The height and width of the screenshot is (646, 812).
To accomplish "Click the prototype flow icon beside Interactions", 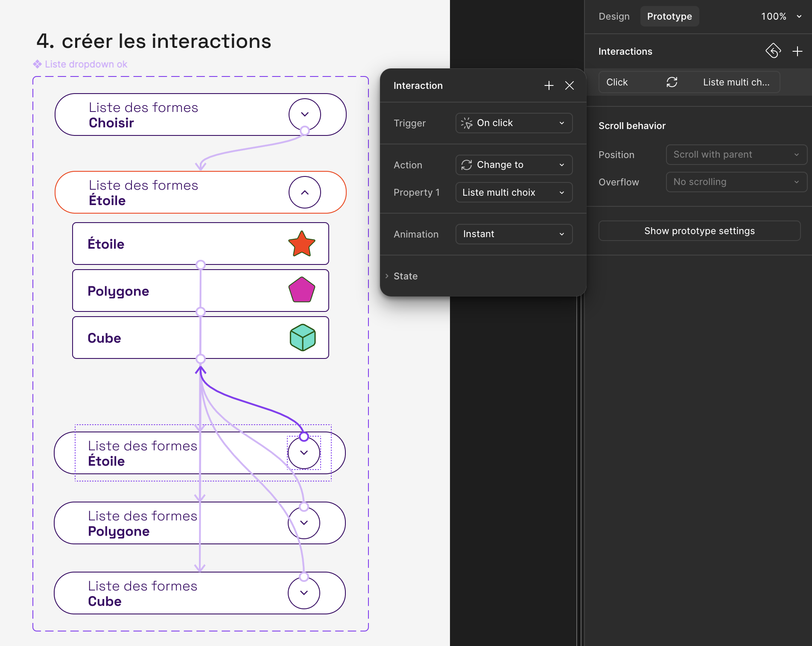I will pos(773,51).
